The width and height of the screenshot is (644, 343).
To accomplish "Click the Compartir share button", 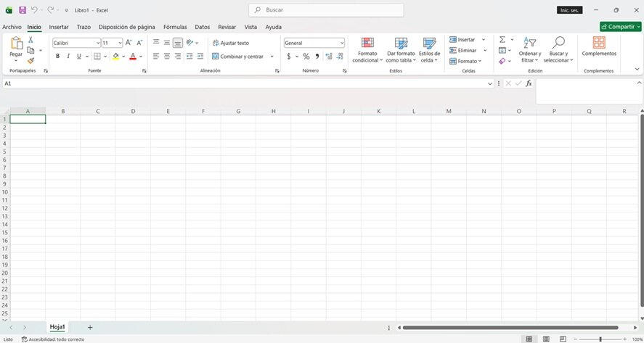I will click(620, 27).
